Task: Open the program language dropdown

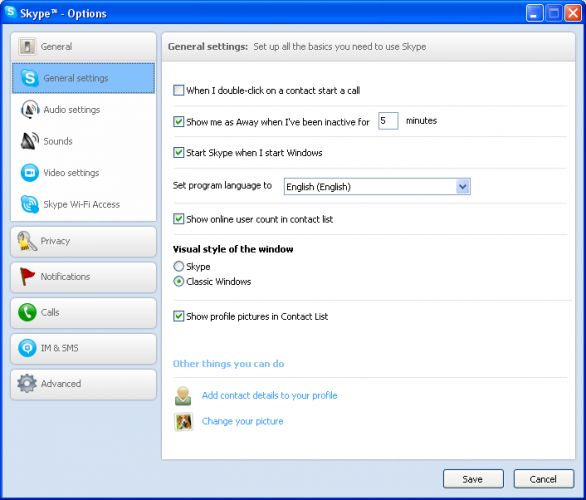Action: point(377,186)
